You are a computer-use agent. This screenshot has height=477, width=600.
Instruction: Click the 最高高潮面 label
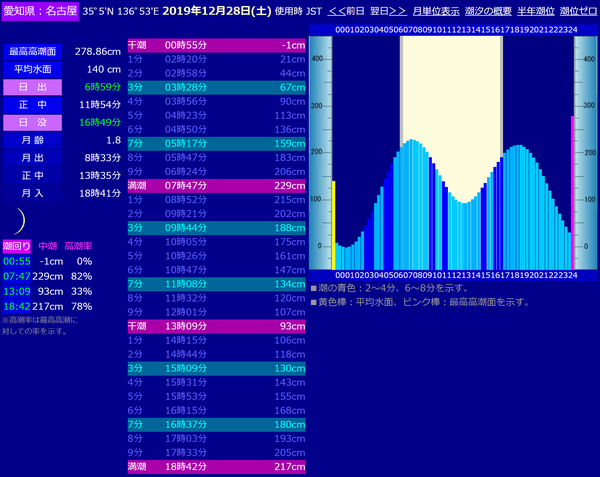[33, 51]
